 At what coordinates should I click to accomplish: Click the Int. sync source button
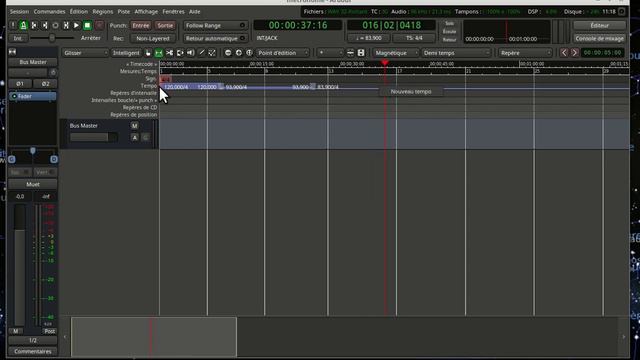pyautogui.click(x=18, y=38)
